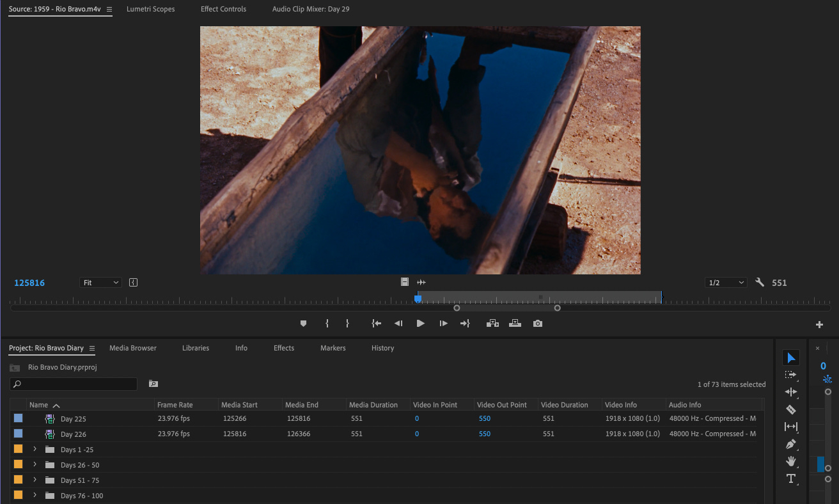Select the Ripple Edit tool
Image resolution: width=839 pixels, height=504 pixels.
pyautogui.click(x=791, y=392)
